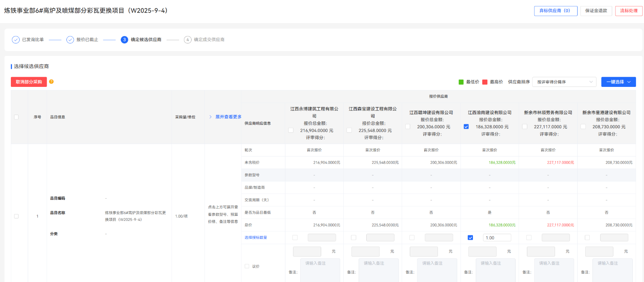This screenshot has width=644, height=282.
Task: Go to step 已发询比单
Action: [x=33, y=40]
